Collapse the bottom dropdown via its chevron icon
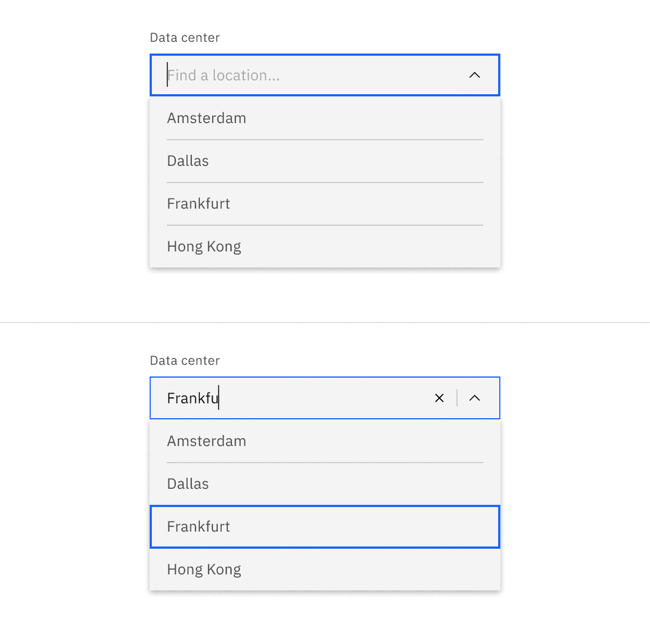 click(x=475, y=398)
